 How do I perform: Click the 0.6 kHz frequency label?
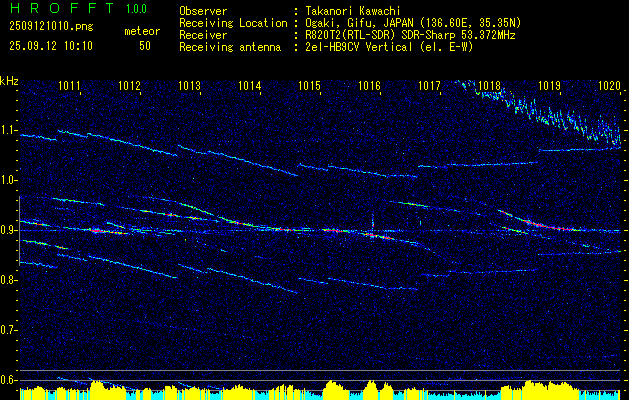pyautogui.click(x=9, y=380)
